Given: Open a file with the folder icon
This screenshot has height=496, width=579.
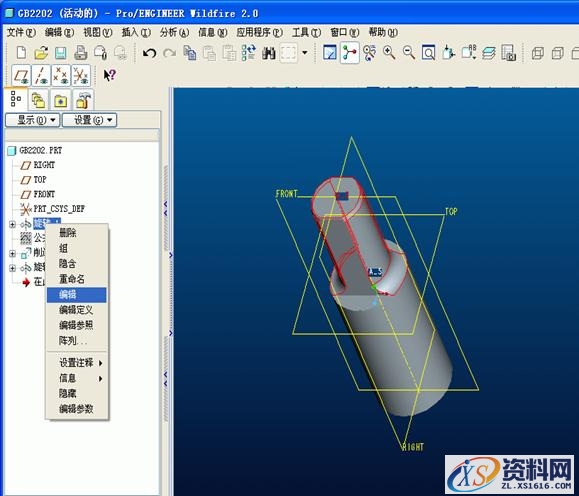Looking at the screenshot, I should click(x=41, y=53).
